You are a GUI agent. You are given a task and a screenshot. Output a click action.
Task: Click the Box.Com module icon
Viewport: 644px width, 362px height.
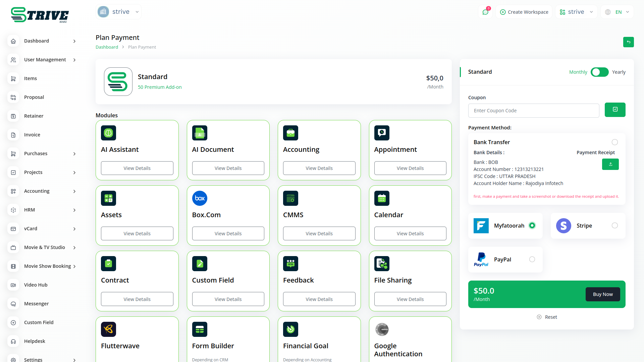(200, 198)
